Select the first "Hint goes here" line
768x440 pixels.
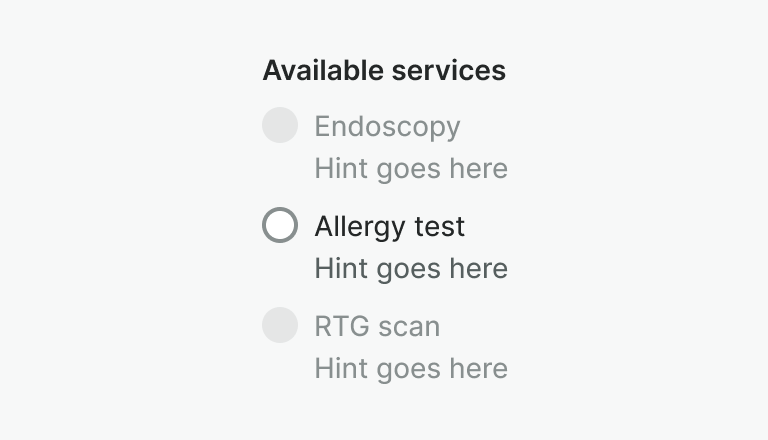411,168
